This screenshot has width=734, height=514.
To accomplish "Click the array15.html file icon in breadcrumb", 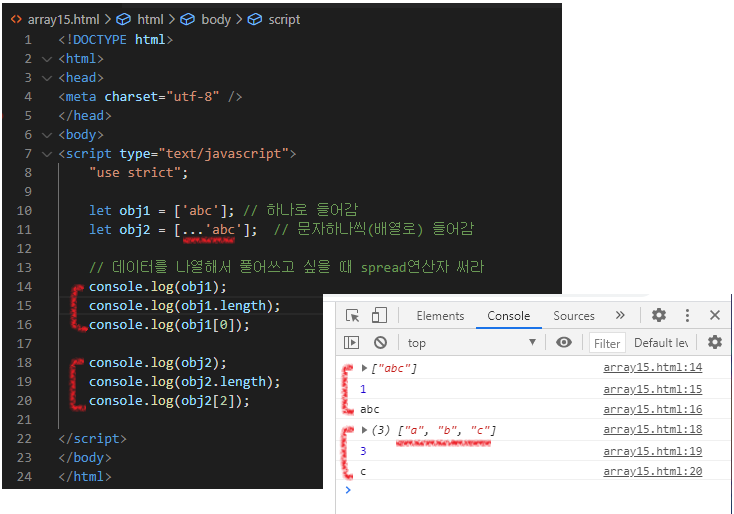I will pyautogui.click(x=16, y=19).
